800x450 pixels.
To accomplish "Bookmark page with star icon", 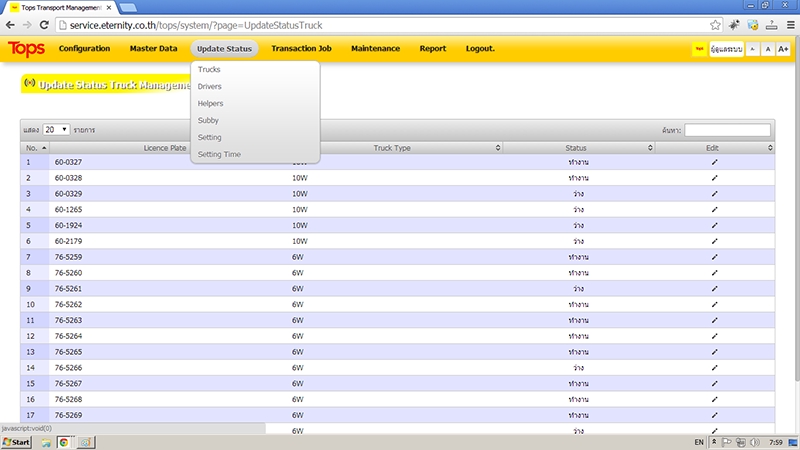I will pyautogui.click(x=715, y=25).
